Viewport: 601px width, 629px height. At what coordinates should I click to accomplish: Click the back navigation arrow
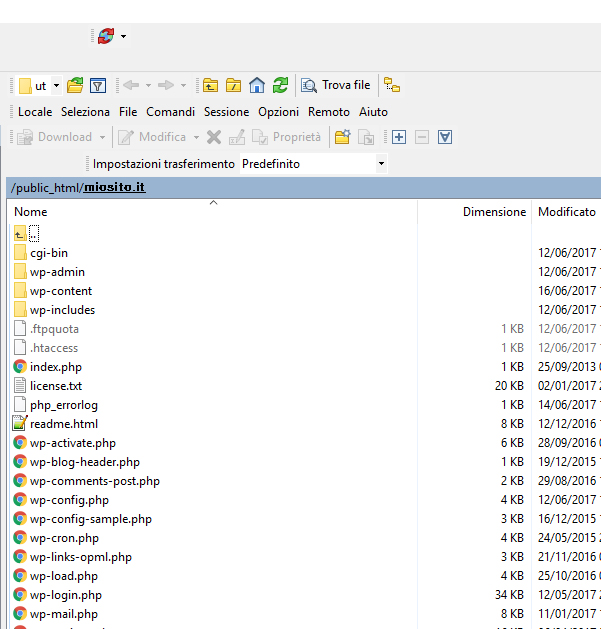point(131,85)
